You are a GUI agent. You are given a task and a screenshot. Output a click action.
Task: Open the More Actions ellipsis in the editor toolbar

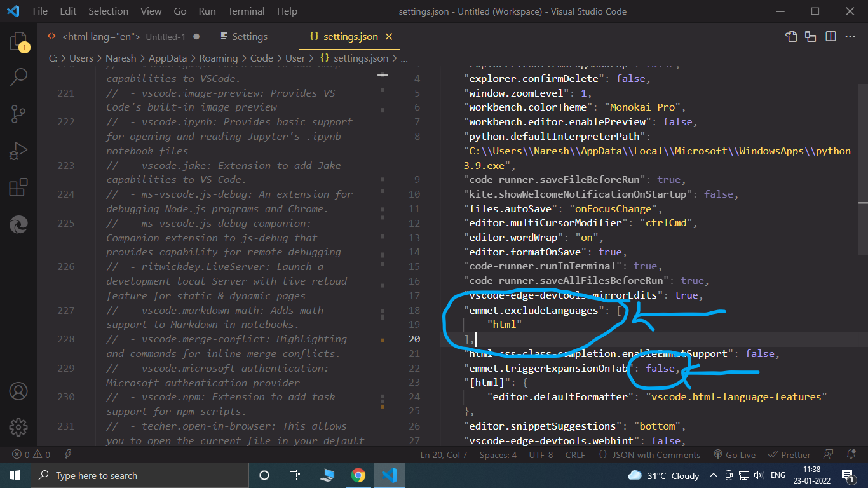click(850, 37)
